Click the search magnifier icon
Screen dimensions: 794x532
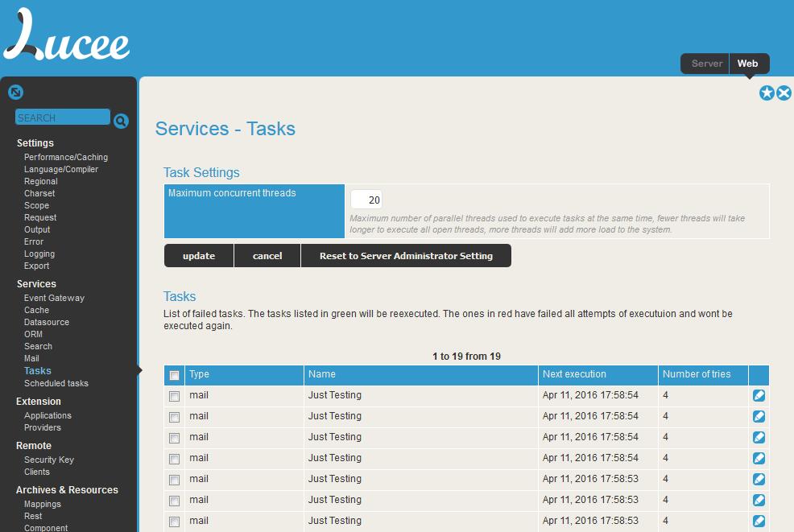[121, 121]
